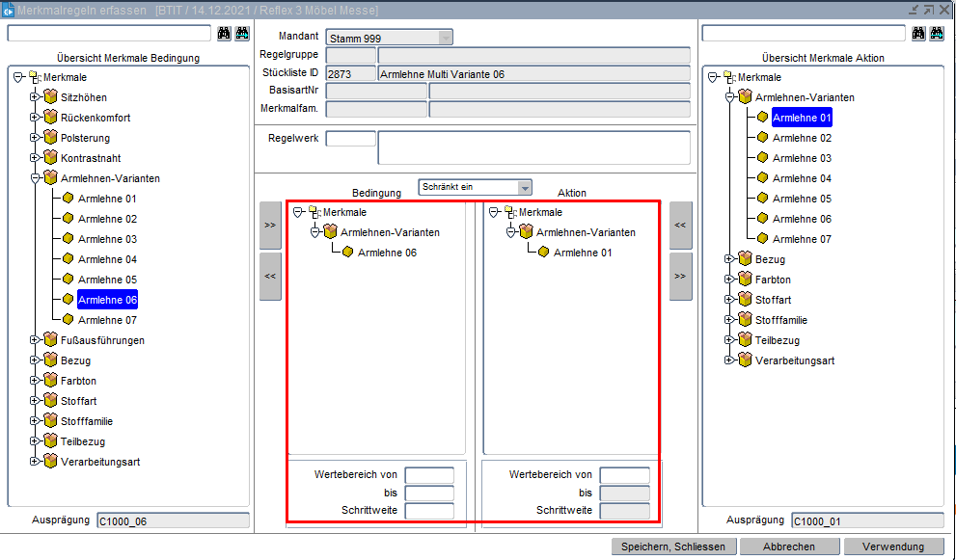Select Armlehne 07 in the right tree
This screenshot has width=956, height=560.
[x=802, y=239]
